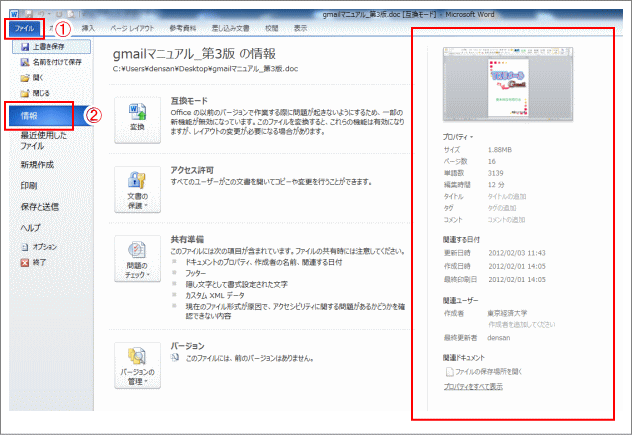The width and height of the screenshot is (632, 435).
Task: Click the 更新日時 value 2012/02/03 11:43
Action: tap(517, 253)
